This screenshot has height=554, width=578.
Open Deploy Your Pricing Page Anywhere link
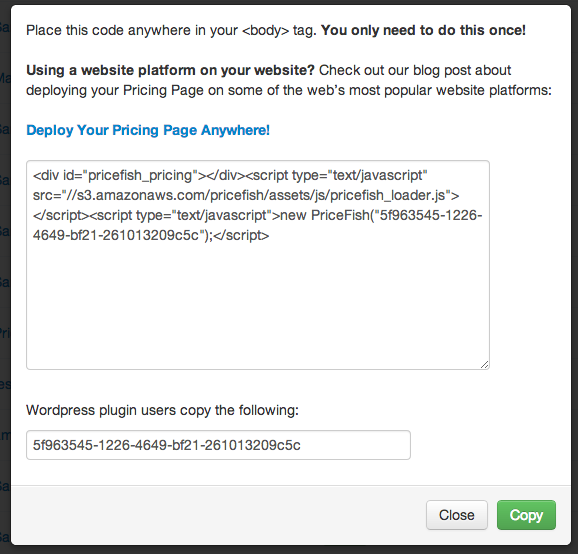(x=148, y=130)
